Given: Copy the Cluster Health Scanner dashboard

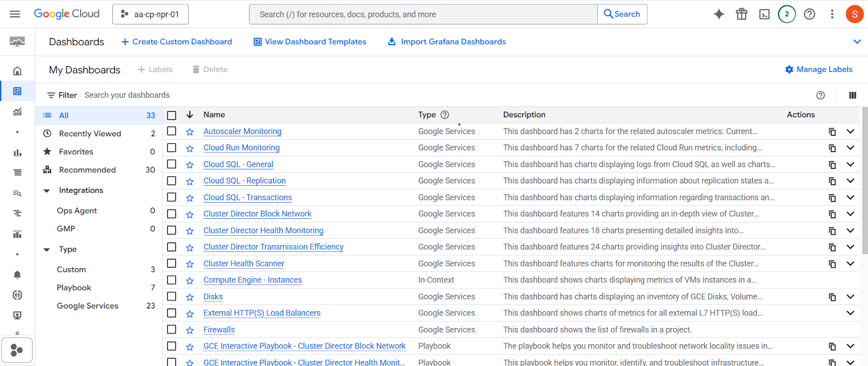Looking at the screenshot, I should tap(832, 264).
